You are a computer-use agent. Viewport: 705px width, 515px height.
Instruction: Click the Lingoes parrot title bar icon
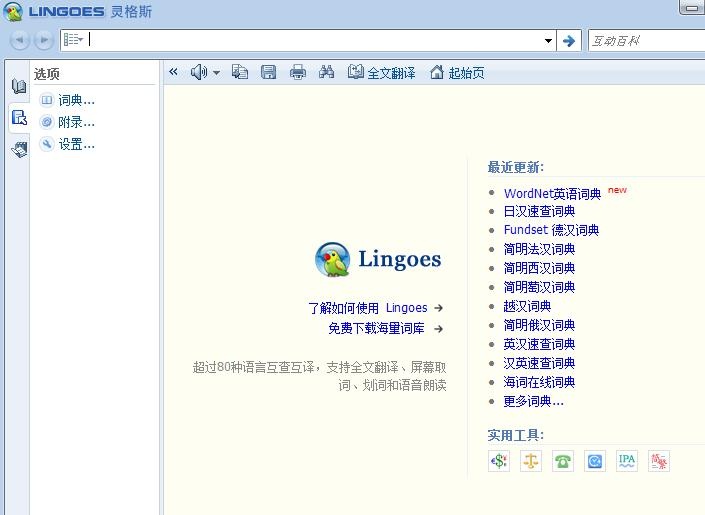pos(13,11)
